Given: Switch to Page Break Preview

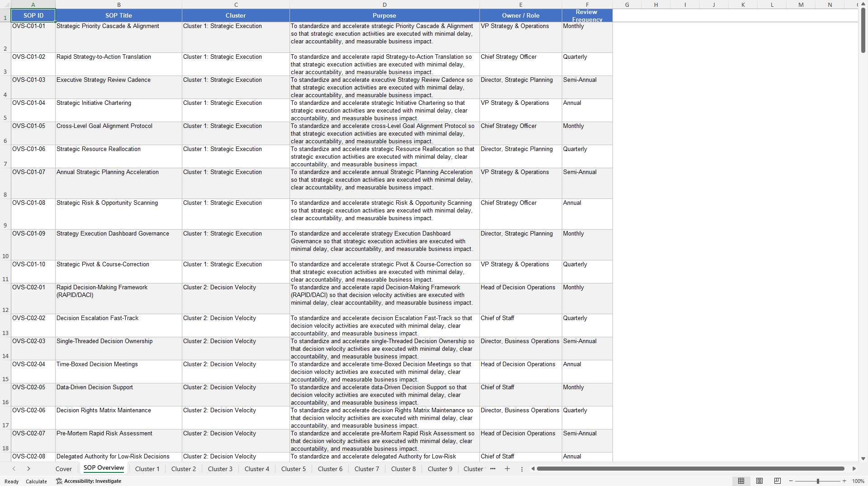Looking at the screenshot, I should pos(778,481).
